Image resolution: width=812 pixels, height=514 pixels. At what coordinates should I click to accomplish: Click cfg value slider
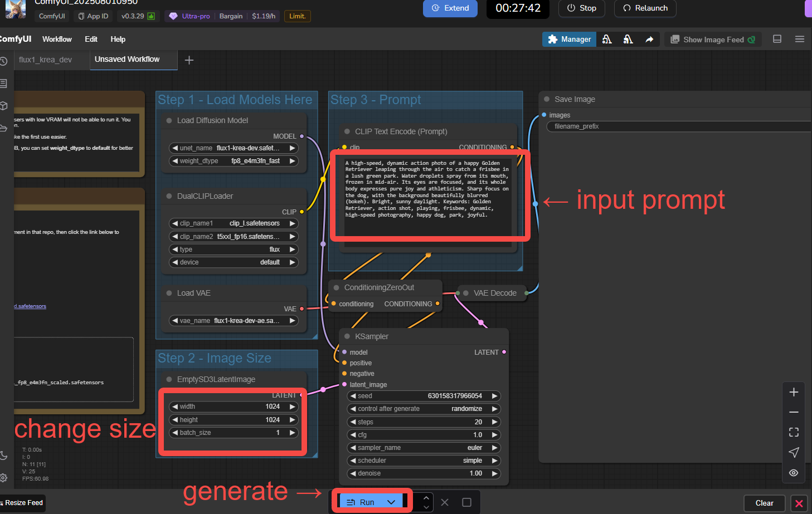[x=424, y=435]
